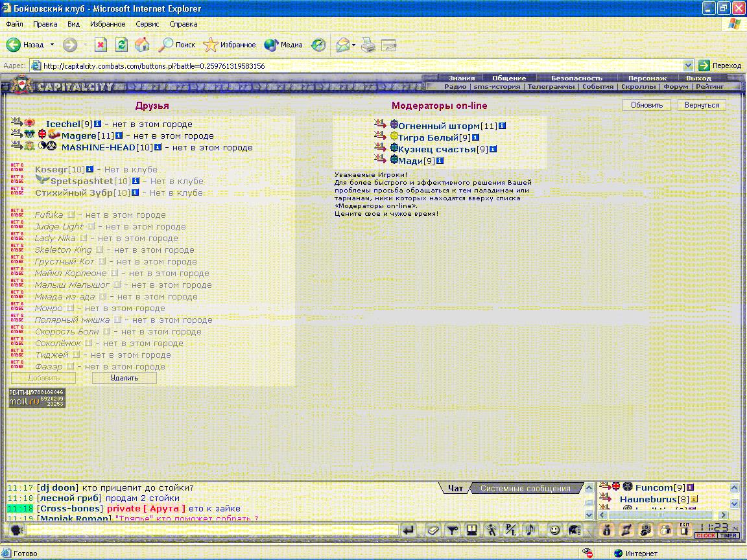Image resolution: width=747 pixels, height=560 pixels.
Task: Open info icon next to Icechel[9]
Action: tap(97, 124)
